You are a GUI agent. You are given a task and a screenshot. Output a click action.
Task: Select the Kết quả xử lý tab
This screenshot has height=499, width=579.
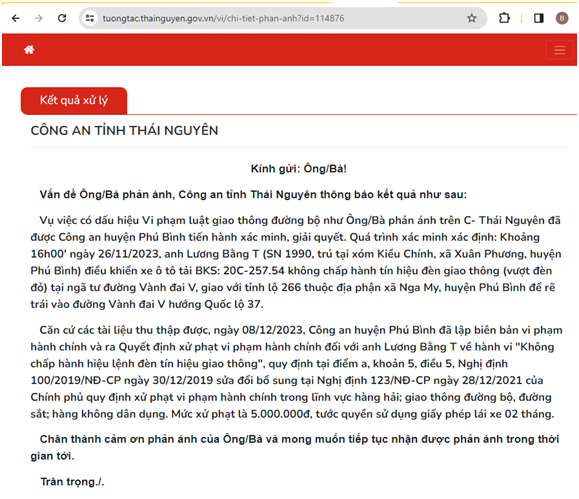(74, 100)
